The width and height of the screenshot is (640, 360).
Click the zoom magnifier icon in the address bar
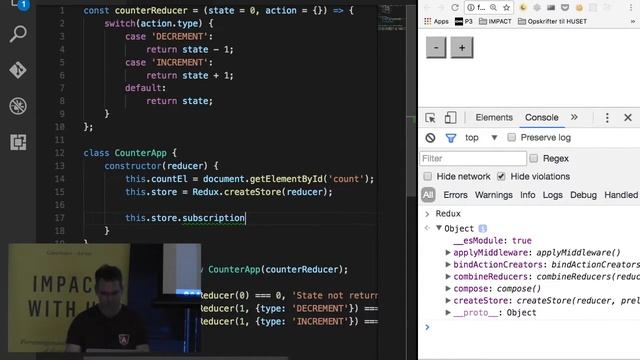coord(493,7)
